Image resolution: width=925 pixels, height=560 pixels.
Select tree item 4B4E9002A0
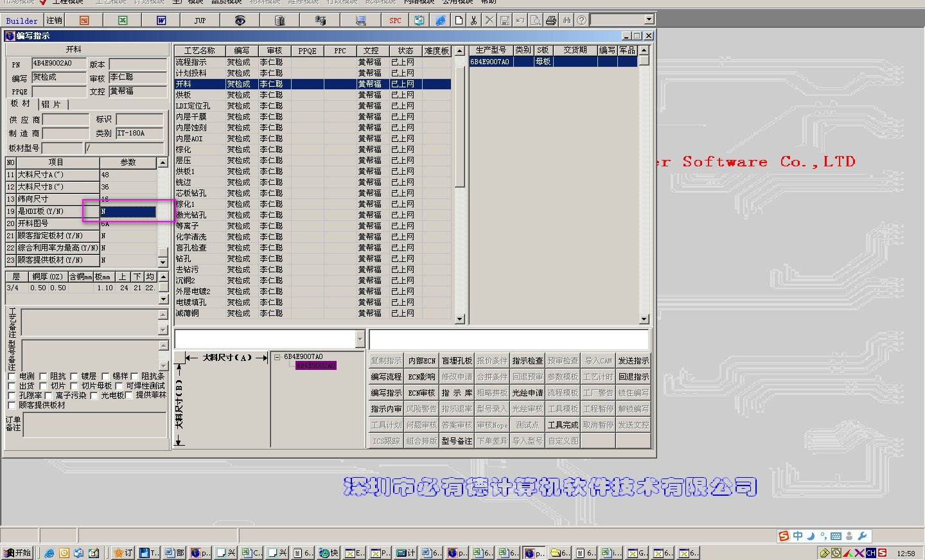(x=315, y=365)
